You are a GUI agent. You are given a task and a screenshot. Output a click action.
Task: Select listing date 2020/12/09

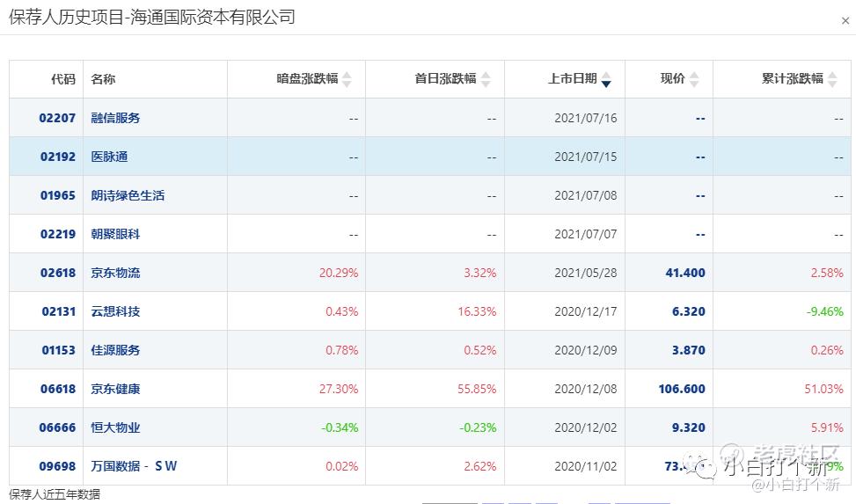[x=585, y=351]
